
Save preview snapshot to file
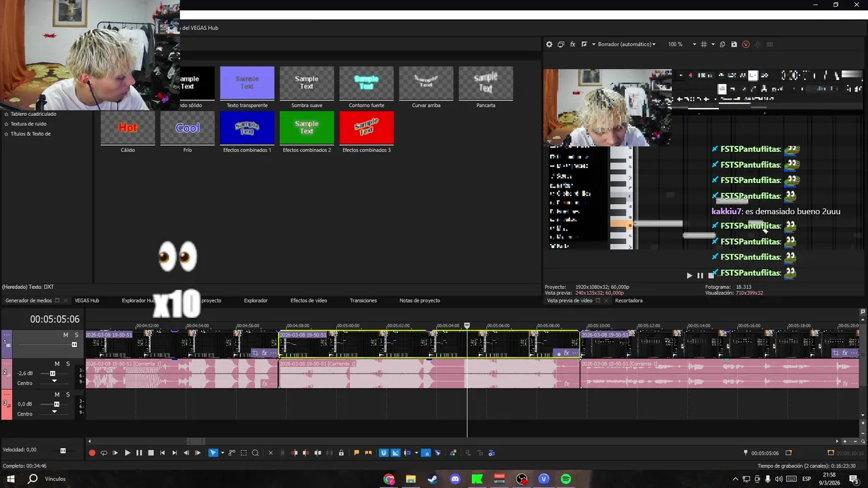point(734,44)
